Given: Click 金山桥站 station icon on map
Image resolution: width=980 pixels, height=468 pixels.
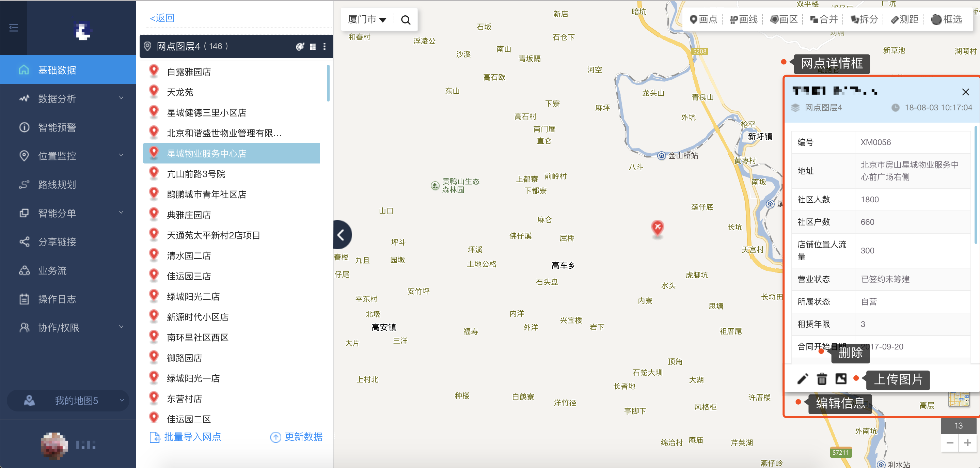Looking at the screenshot, I should (x=662, y=156).
